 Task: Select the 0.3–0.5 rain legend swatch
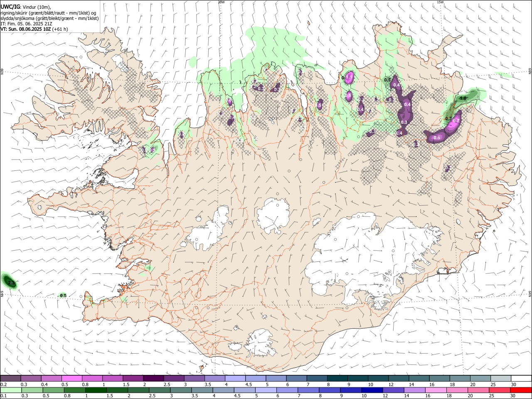click(32, 390)
